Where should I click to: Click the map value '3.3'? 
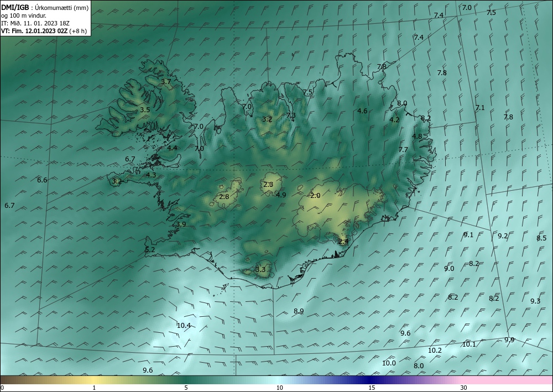(x=260, y=270)
